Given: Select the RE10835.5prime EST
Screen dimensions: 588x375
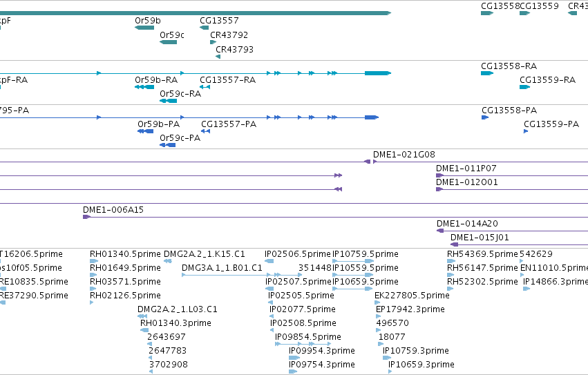Looking at the screenshot, I should (x=3, y=289).
